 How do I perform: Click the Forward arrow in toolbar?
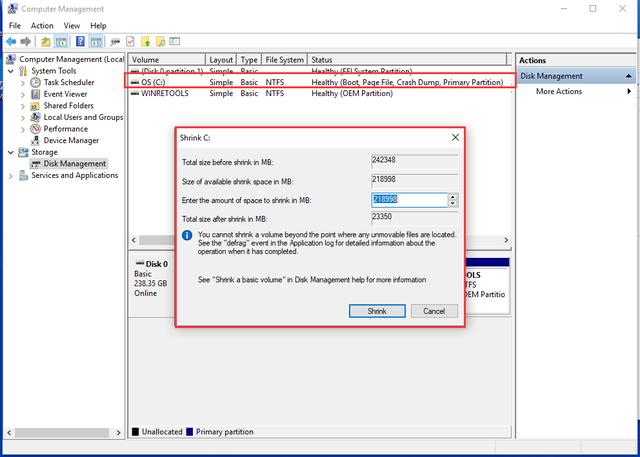tap(26, 41)
